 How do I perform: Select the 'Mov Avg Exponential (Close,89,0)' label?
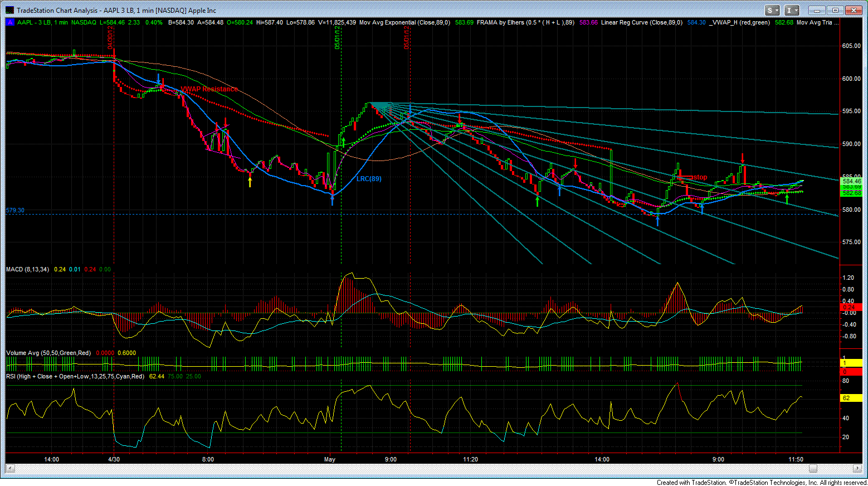pyautogui.click(x=405, y=23)
